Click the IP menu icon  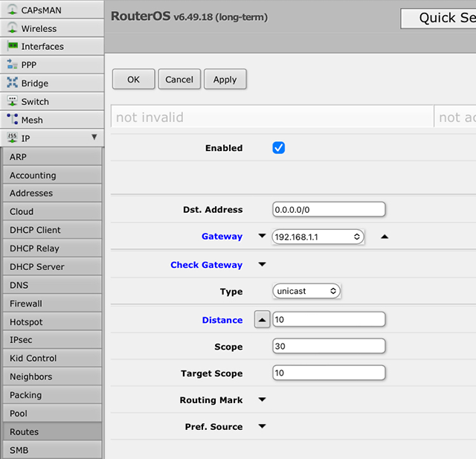(12, 138)
